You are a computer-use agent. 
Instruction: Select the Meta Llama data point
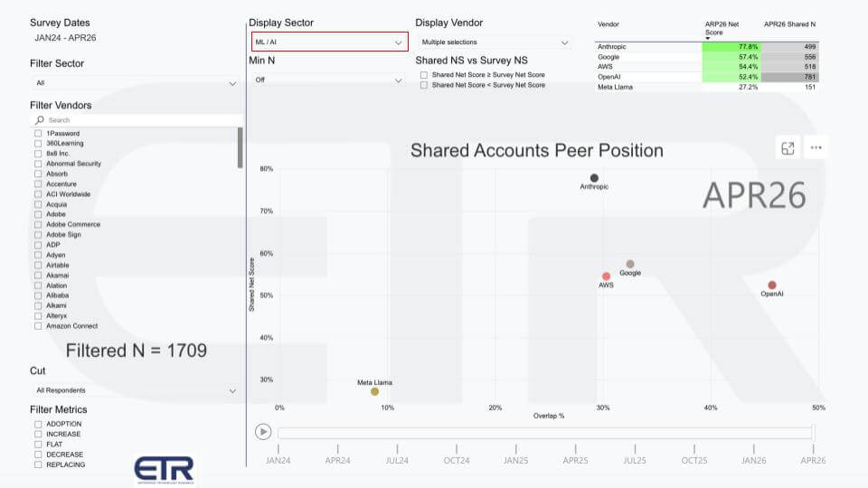coord(374,391)
